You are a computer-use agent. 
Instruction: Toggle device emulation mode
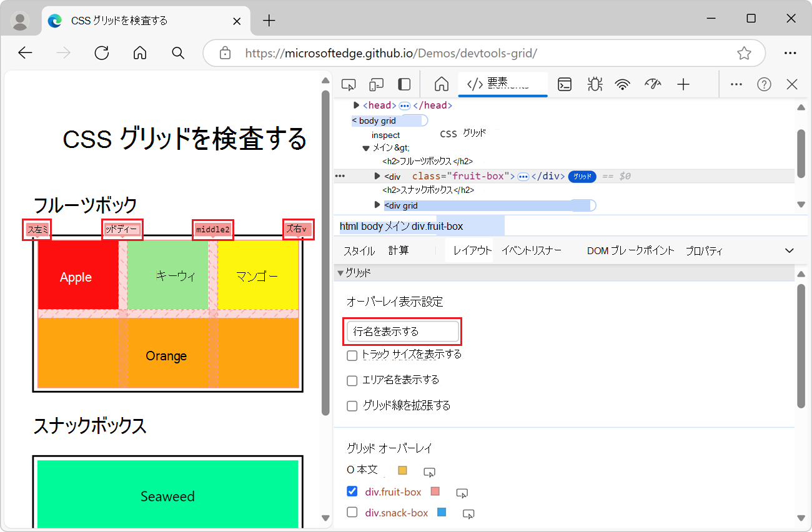375,84
